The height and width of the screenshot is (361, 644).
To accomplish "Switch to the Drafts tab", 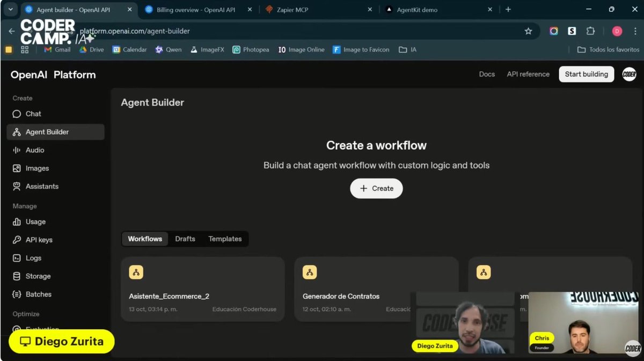I will pos(185,239).
